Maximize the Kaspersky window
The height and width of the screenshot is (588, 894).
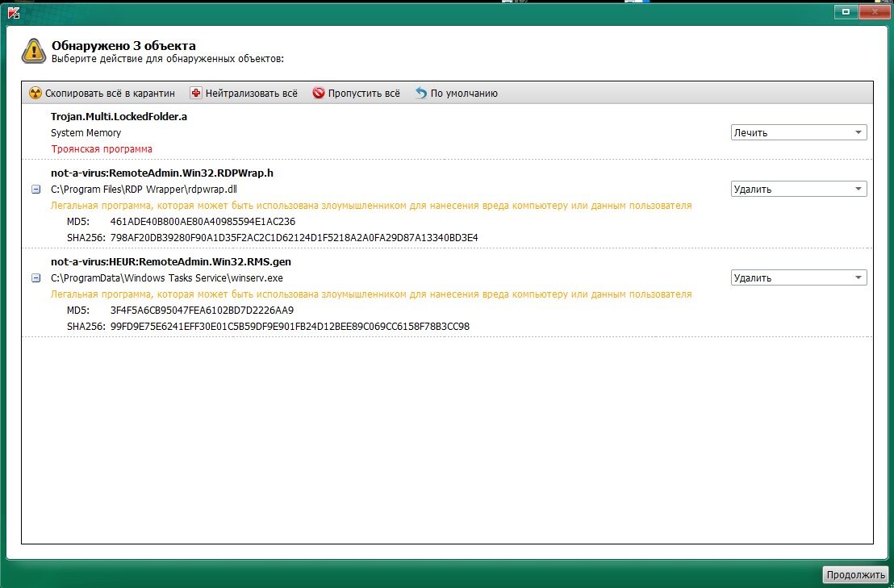pyautogui.click(x=846, y=11)
